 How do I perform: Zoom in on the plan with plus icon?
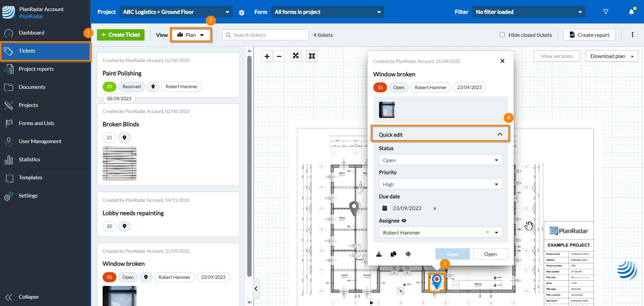[x=267, y=56]
